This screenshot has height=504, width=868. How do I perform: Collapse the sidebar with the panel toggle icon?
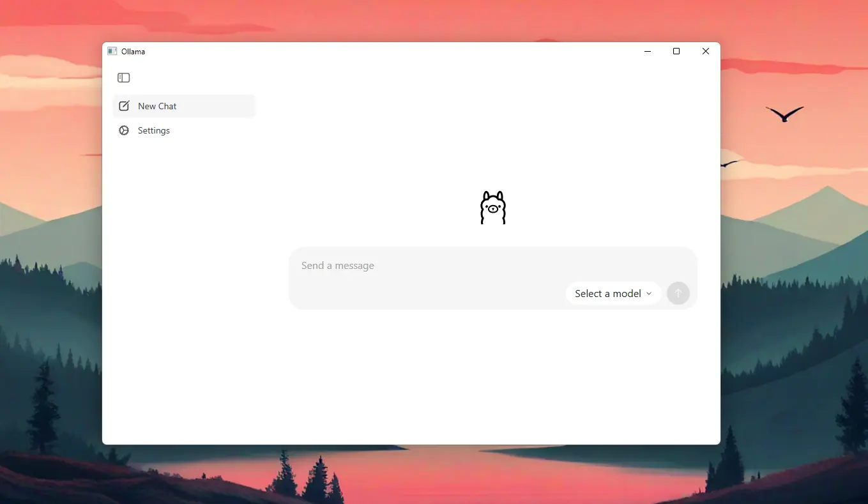[124, 78]
